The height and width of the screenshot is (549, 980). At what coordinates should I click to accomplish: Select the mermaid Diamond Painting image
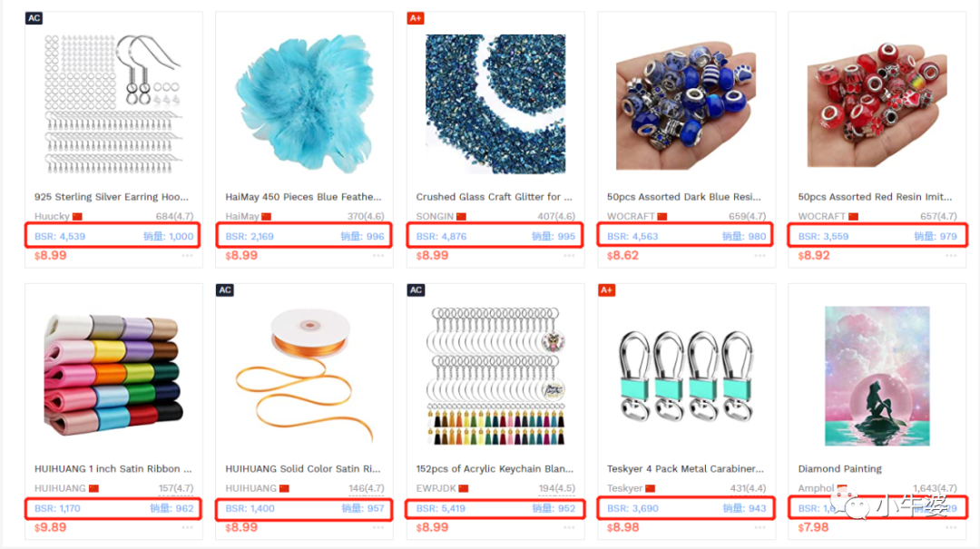click(x=877, y=376)
